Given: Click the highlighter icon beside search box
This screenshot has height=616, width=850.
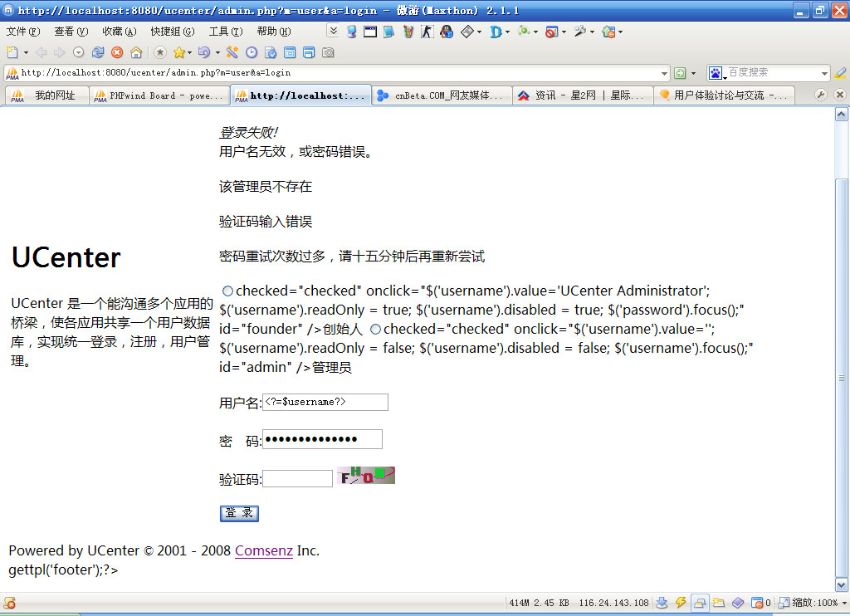Looking at the screenshot, I should [840, 73].
